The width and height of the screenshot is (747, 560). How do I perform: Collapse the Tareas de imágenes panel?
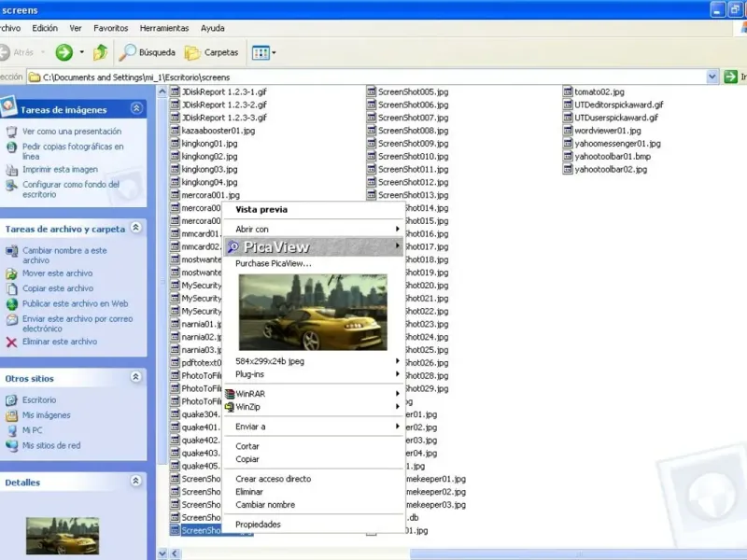[136, 109]
